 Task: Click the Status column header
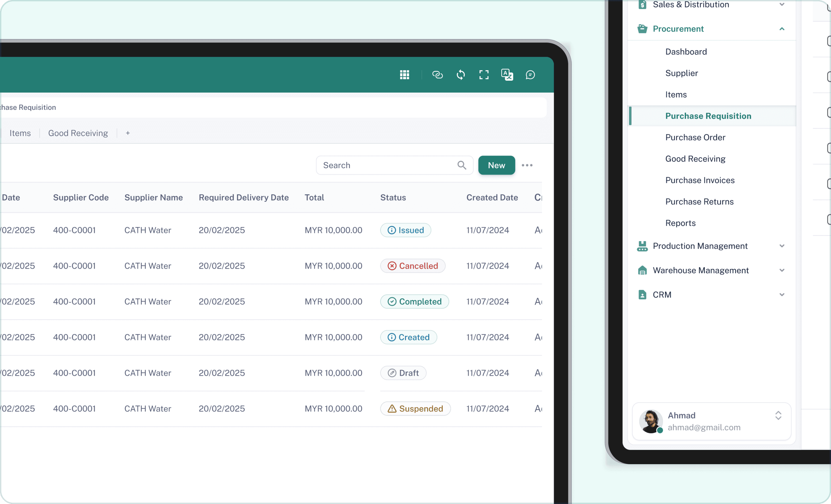coord(393,197)
